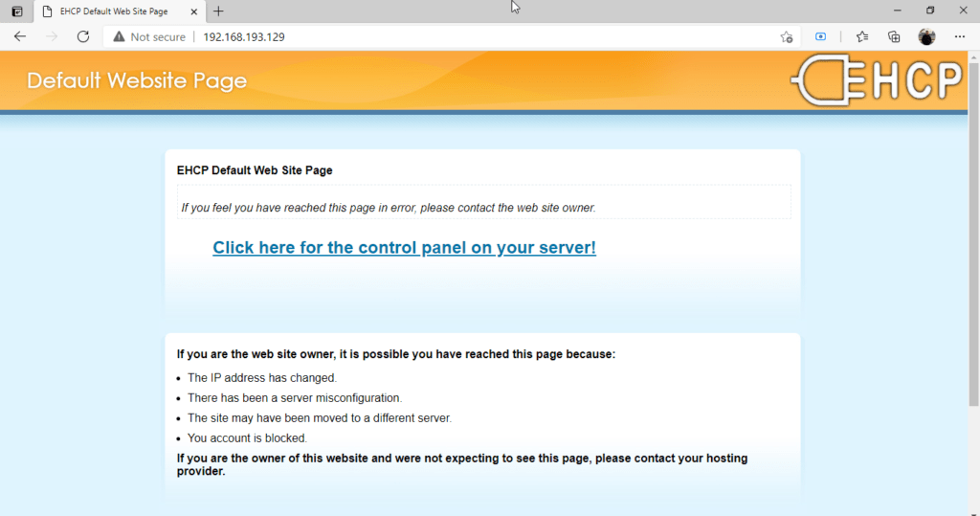Click 'please contact your hosting provider' paragraph

point(462,464)
